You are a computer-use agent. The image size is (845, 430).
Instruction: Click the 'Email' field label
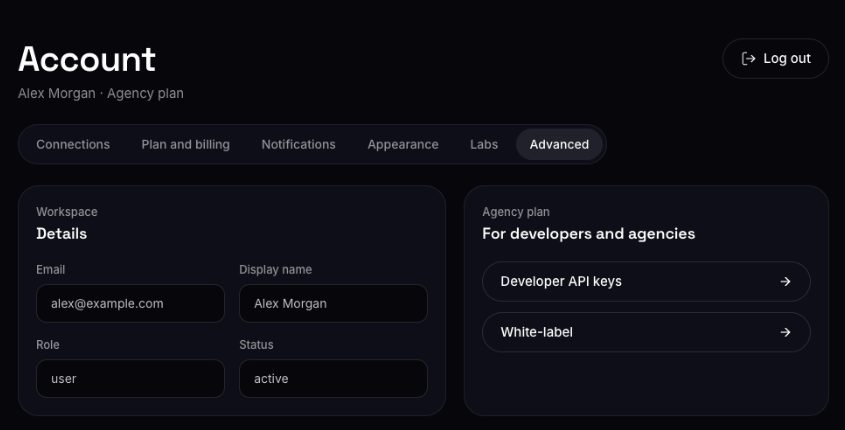click(51, 269)
